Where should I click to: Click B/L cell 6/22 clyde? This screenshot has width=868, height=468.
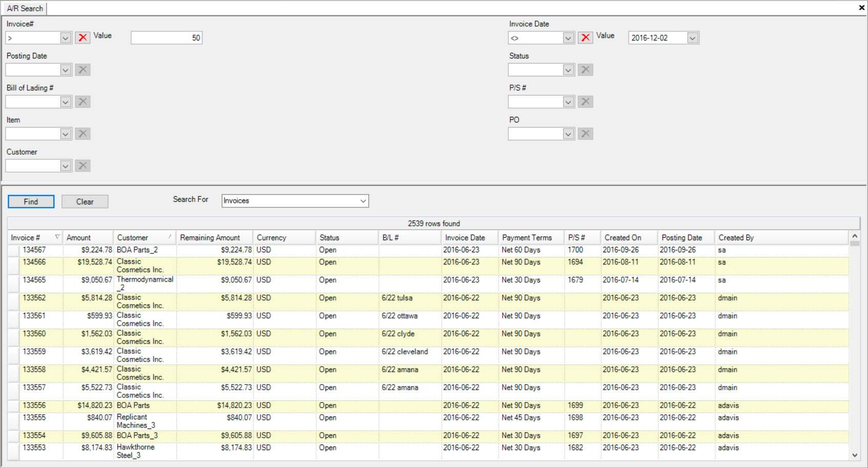click(x=410, y=338)
